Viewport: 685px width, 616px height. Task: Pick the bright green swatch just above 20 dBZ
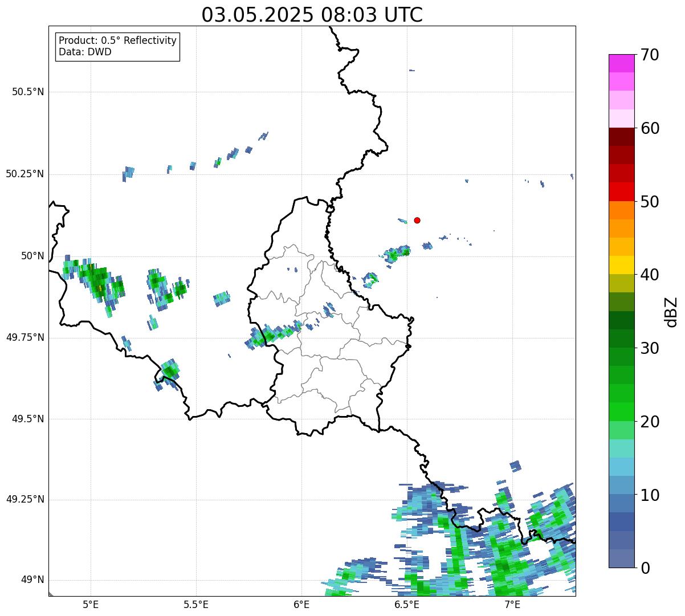[621, 412]
